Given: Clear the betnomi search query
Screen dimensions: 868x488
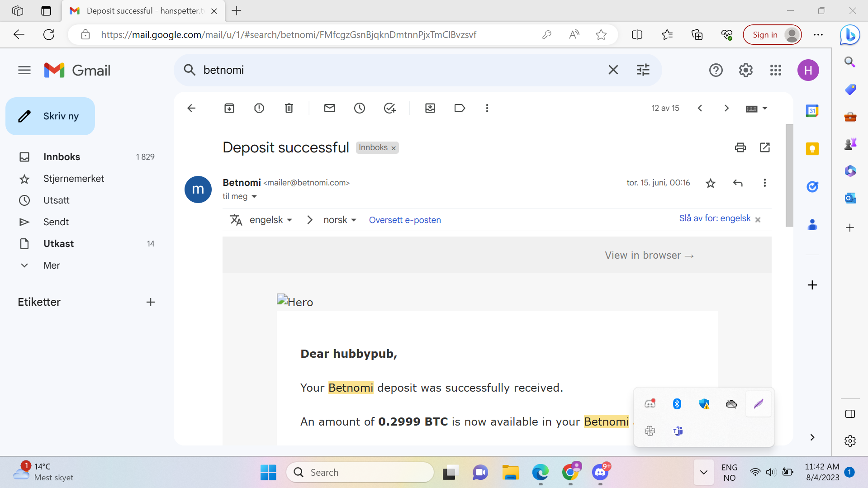Looking at the screenshot, I should pos(613,70).
